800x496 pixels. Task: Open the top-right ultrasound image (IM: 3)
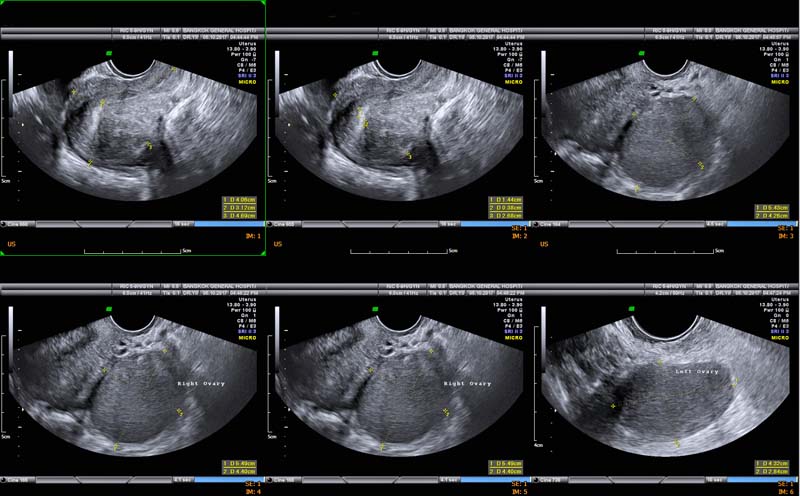667,130
